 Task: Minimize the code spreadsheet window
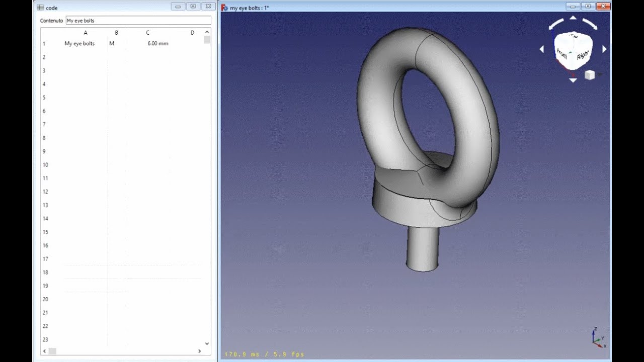pos(178,7)
